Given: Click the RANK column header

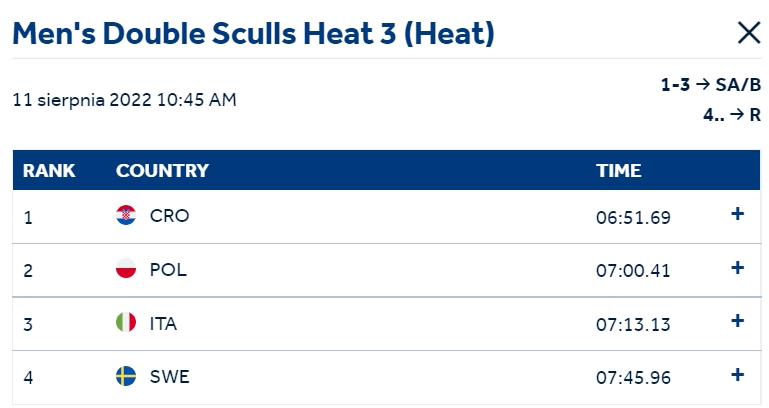Looking at the screenshot, I should [x=49, y=171].
